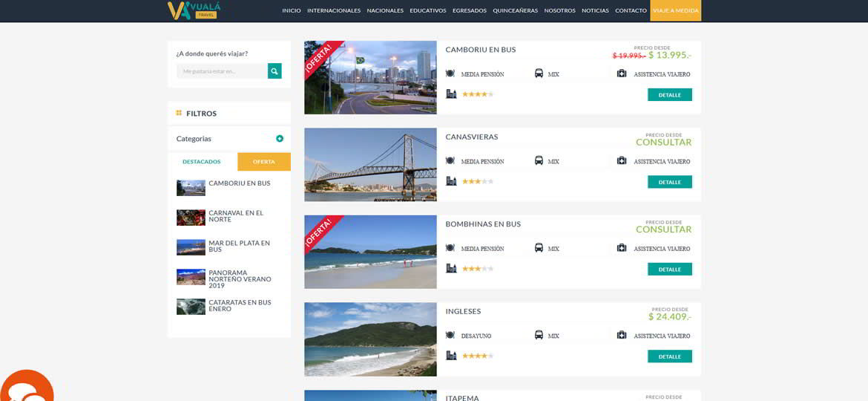Click star rating in Canasvieras card
Viewport: 868px width, 401px height.
click(x=478, y=181)
